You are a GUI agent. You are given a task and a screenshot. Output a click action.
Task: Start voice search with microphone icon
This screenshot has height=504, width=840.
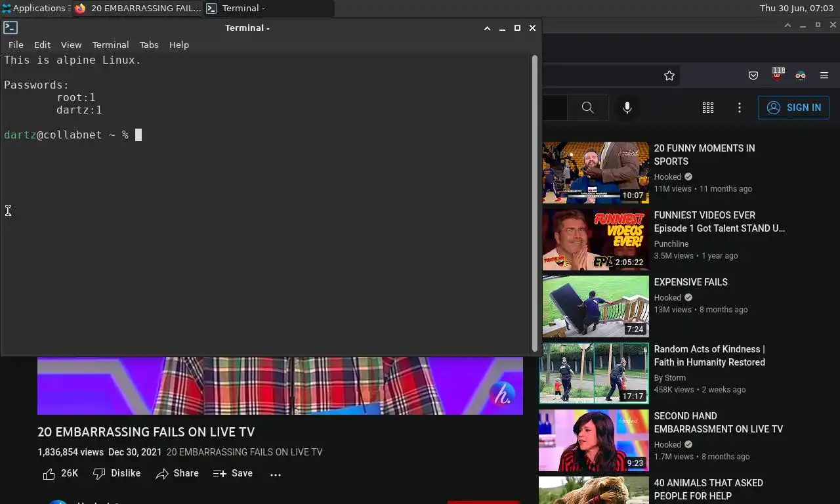(x=627, y=108)
